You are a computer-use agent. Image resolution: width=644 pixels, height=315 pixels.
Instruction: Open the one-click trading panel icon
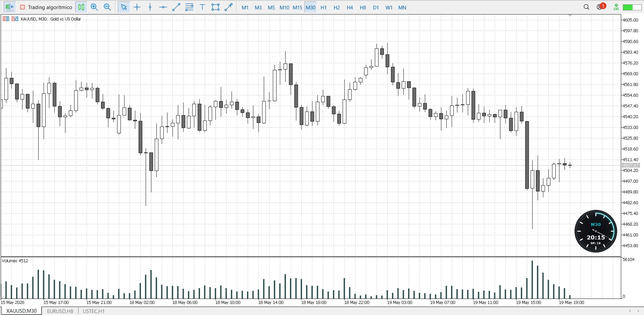coord(15,19)
